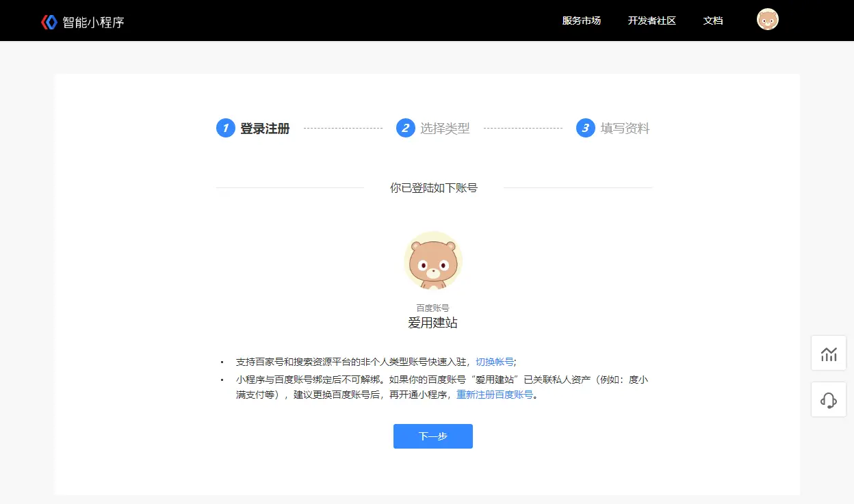This screenshot has width=854, height=504.
Task: Click the analytics chart icon on right sidebar
Action: 829,353
